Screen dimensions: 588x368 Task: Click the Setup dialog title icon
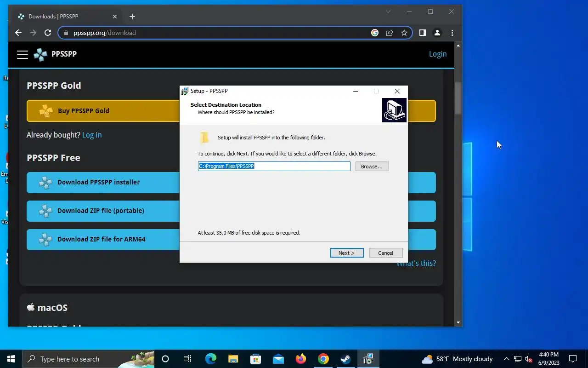185,91
